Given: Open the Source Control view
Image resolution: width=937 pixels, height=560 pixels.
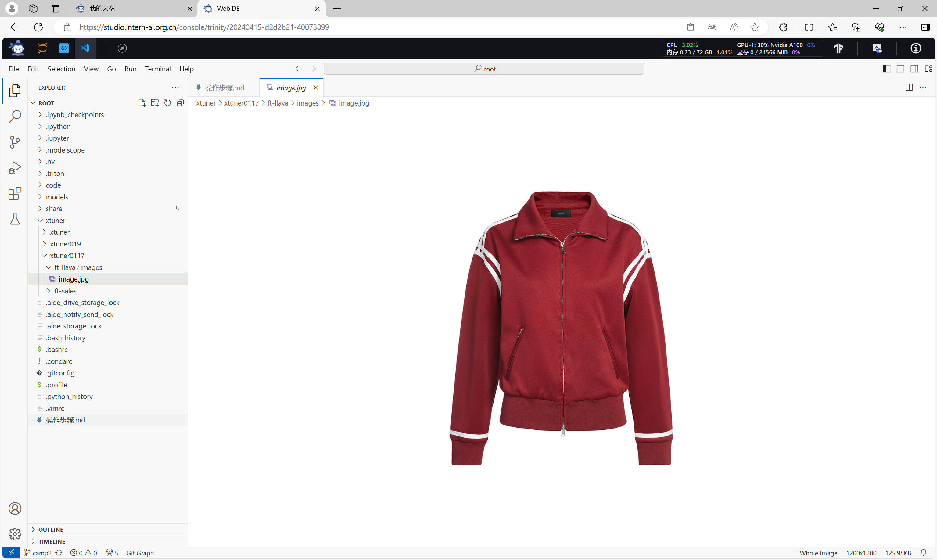Looking at the screenshot, I should click(15, 142).
